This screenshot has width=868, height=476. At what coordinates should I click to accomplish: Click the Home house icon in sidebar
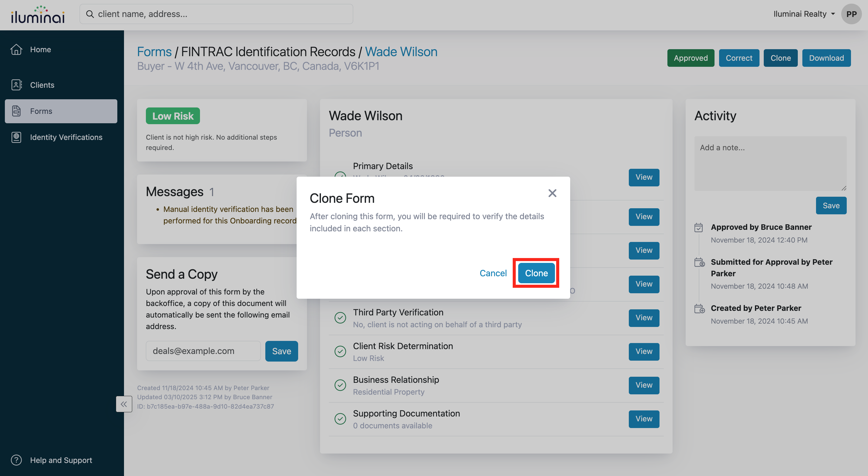(16, 49)
